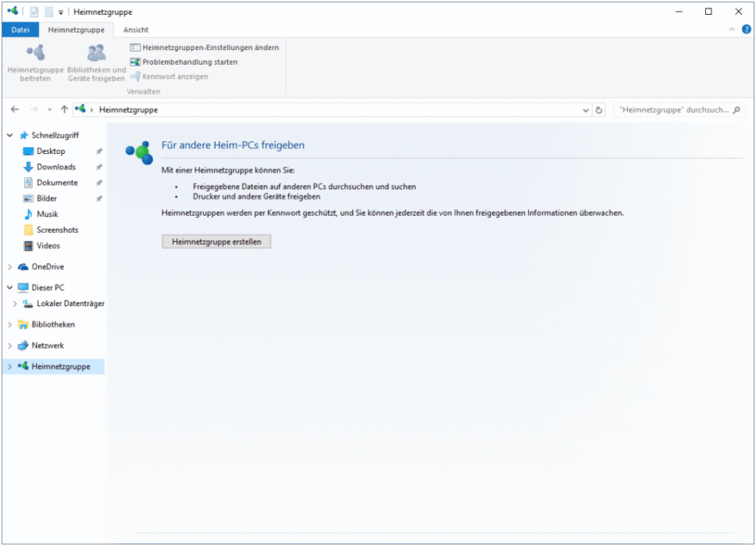This screenshot has width=756, height=546.
Task: Click Heimnetzgruppe erstellen button
Action: [x=216, y=242]
